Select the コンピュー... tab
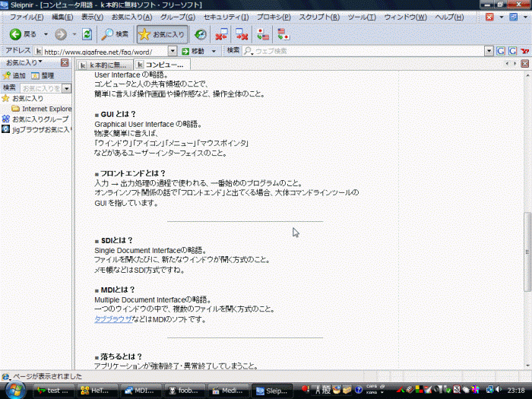 (x=161, y=64)
